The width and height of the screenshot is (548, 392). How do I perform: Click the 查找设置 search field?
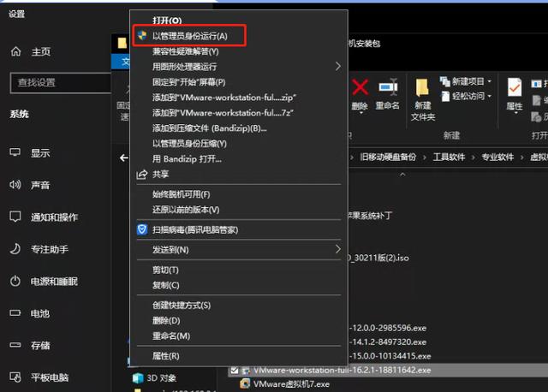pos(61,83)
